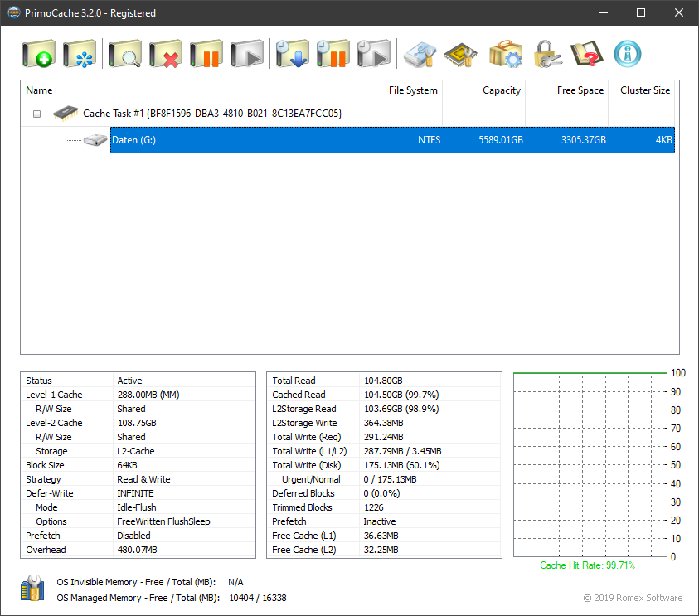Resume the cache task with play icon
Image resolution: width=699 pixels, height=616 pixels.
247,54
